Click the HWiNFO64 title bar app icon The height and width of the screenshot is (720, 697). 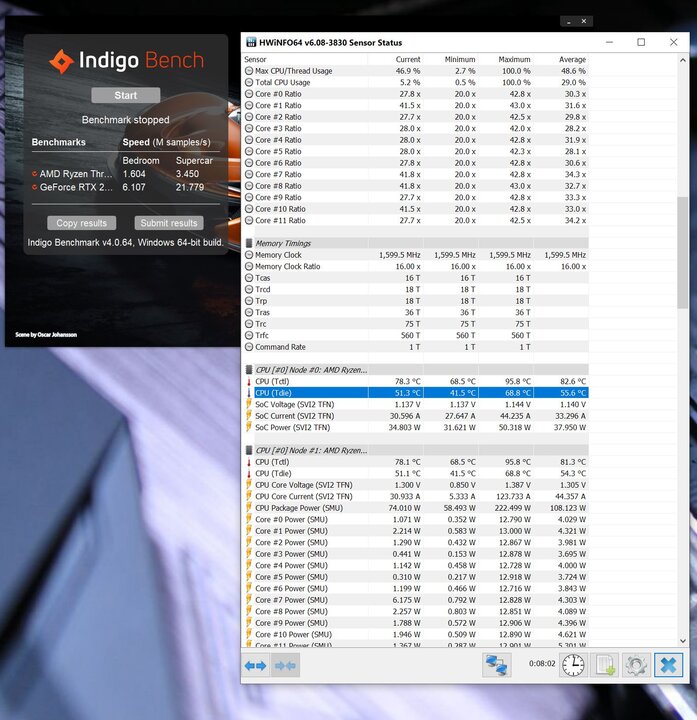pyautogui.click(x=251, y=42)
